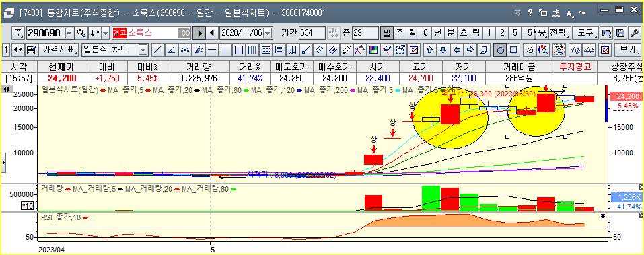Click the 가격지표 price indicator button
This screenshot has height=255, width=644.
coord(59,50)
